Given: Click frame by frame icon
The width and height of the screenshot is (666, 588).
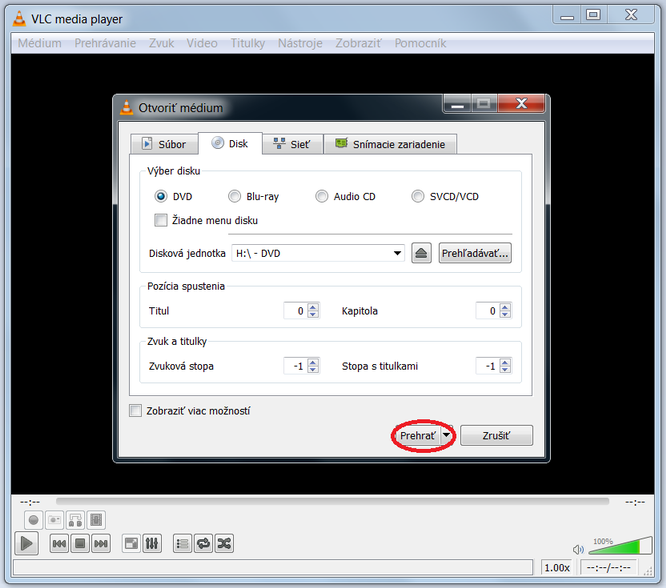Looking at the screenshot, I should pos(96,520).
